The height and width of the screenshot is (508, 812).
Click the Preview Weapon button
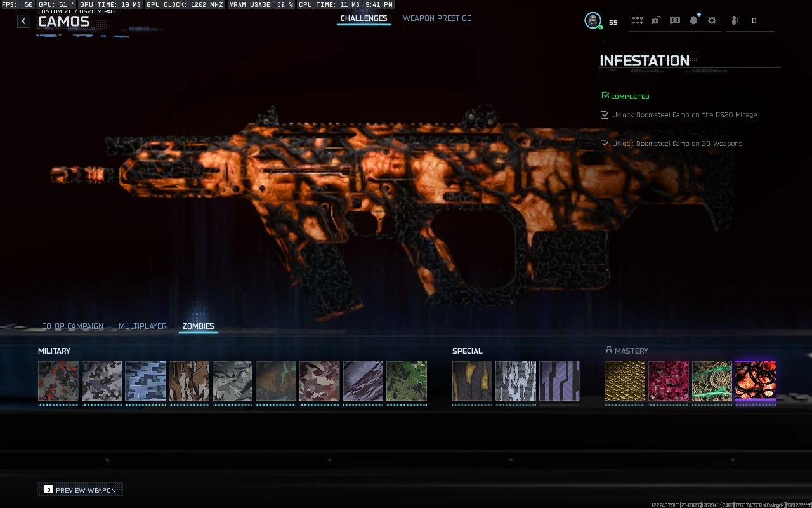click(80, 490)
